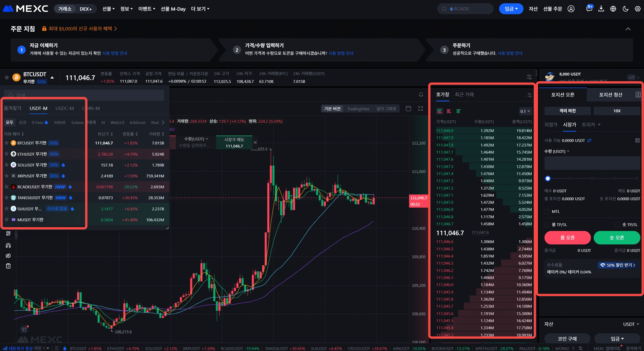Click the 50% 할인 받기 link
This screenshot has height=351, width=644.
coord(618,265)
